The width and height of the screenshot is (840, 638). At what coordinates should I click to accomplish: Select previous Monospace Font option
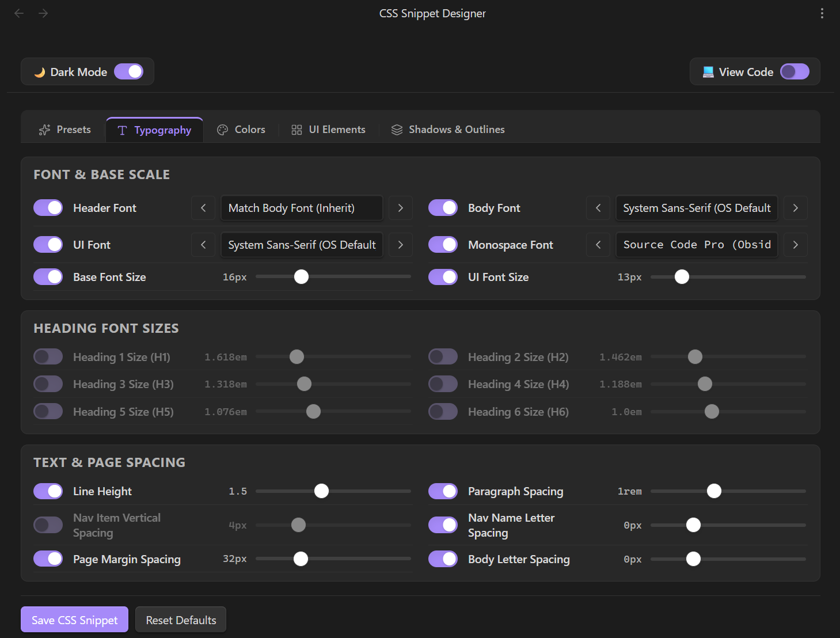point(598,245)
